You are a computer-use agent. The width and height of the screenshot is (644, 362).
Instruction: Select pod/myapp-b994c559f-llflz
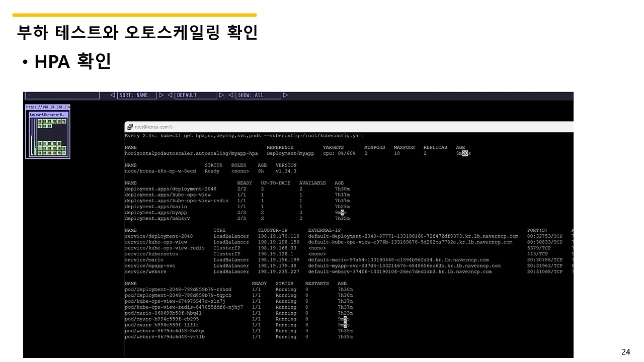pyautogui.click(x=162, y=325)
